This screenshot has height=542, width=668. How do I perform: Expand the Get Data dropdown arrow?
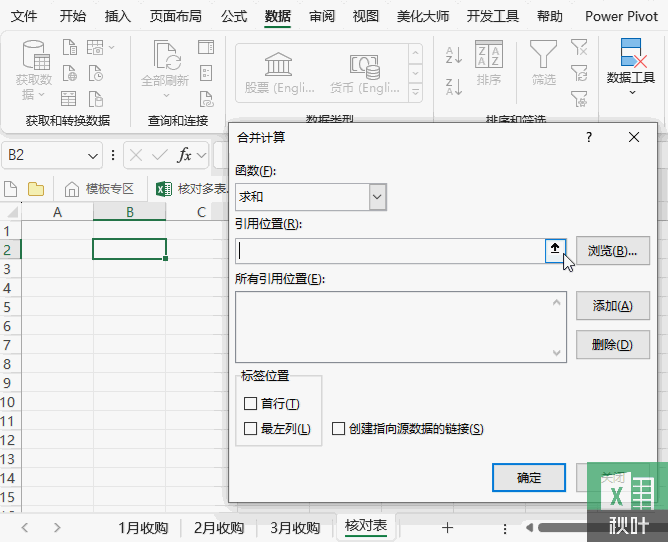[x=41, y=94]
